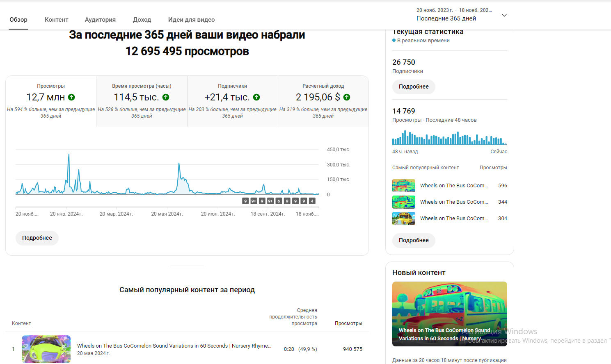
Task: Click the video marker labeled 6 on the chart timeline
Action: pos(279,201)
